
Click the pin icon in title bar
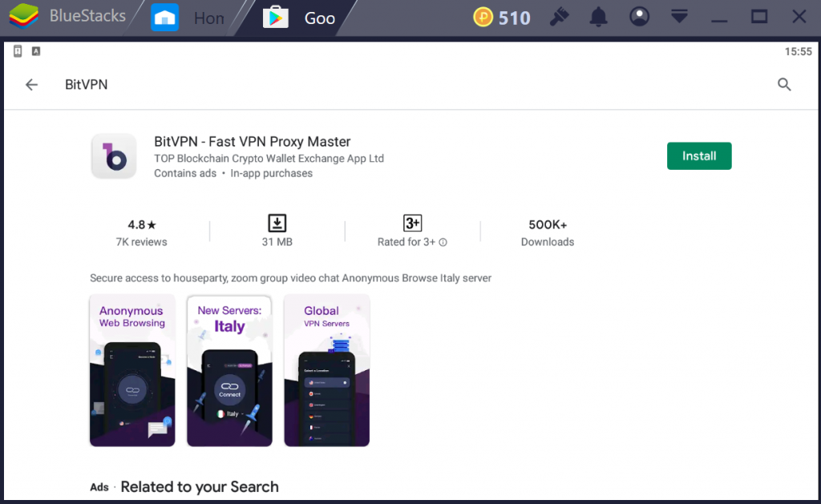pyautogui.click(x=559, y=17)
